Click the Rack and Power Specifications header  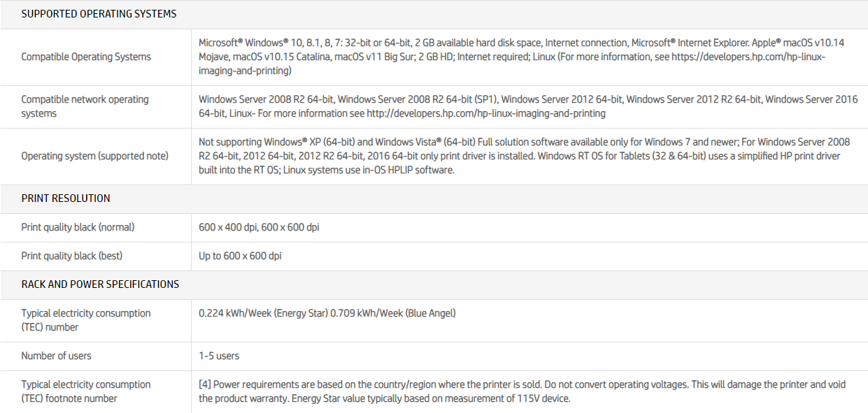point(100,284)
